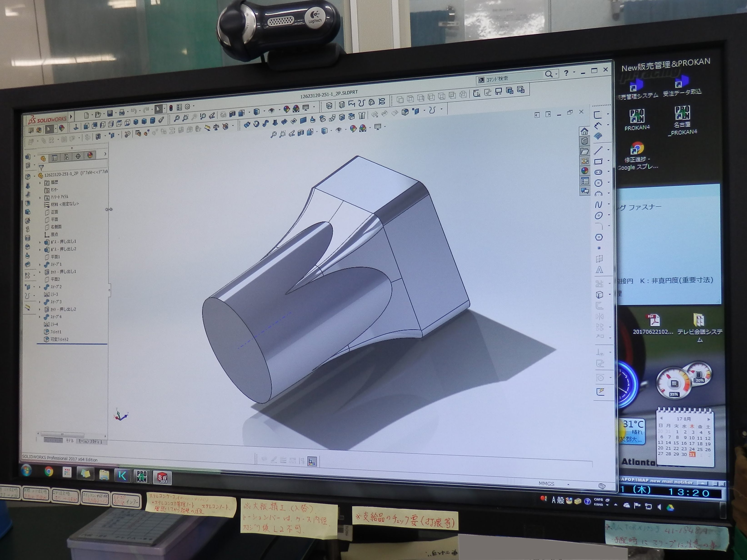Click the Rebuild traffic light icon
747x560 pixels.
(171, 108)
